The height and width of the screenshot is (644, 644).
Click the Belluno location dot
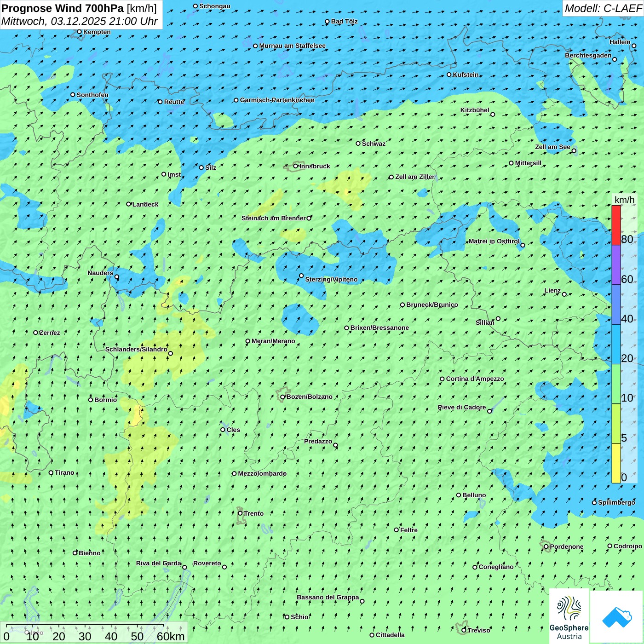pos(459,495)
